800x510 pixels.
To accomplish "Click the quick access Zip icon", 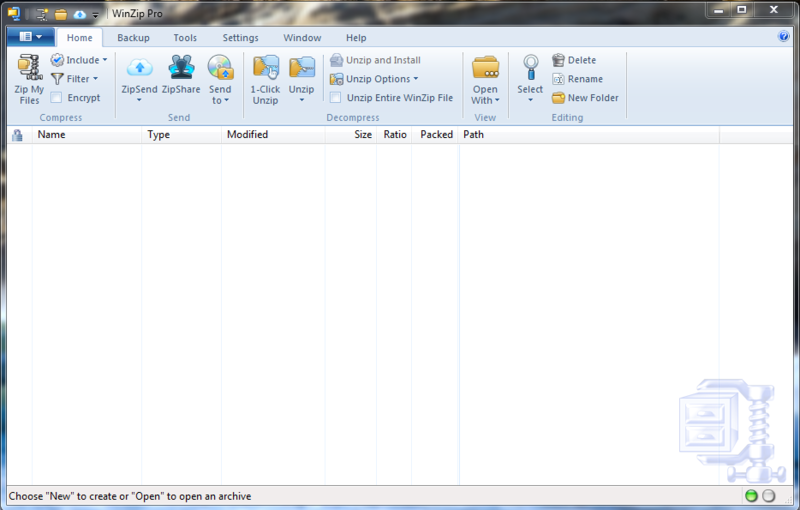I will coord(42,14).
